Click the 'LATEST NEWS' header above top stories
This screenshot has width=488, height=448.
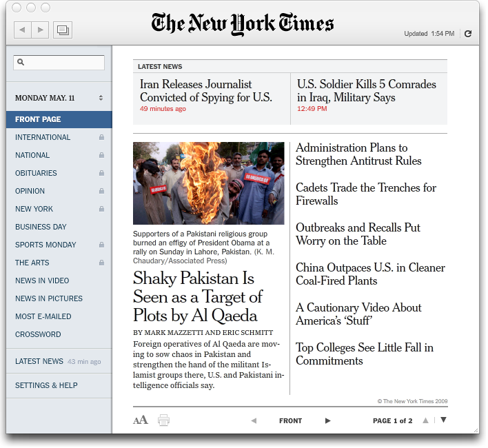point(161,67)
